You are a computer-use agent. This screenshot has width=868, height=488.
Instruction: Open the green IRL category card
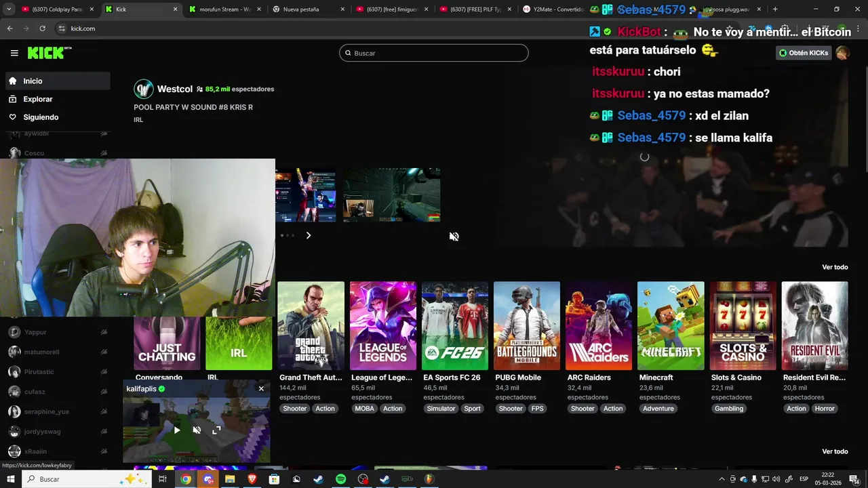(239, 344)
